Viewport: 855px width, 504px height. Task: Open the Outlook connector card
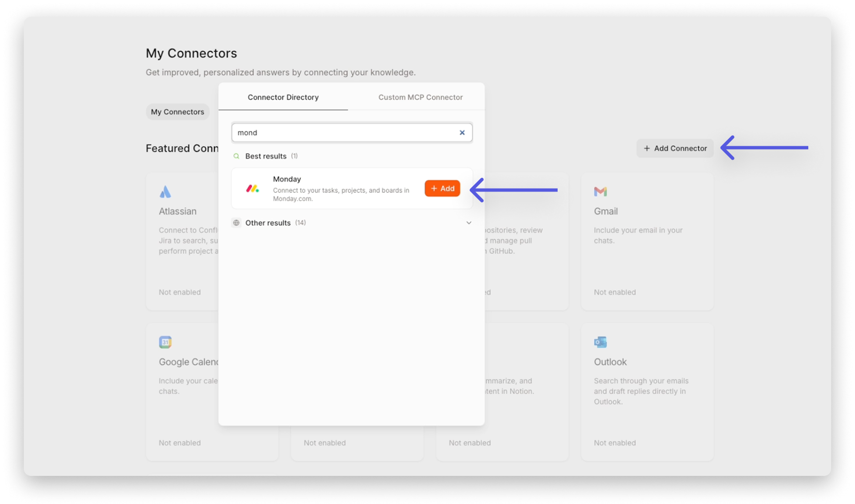[x=647, y=392]
